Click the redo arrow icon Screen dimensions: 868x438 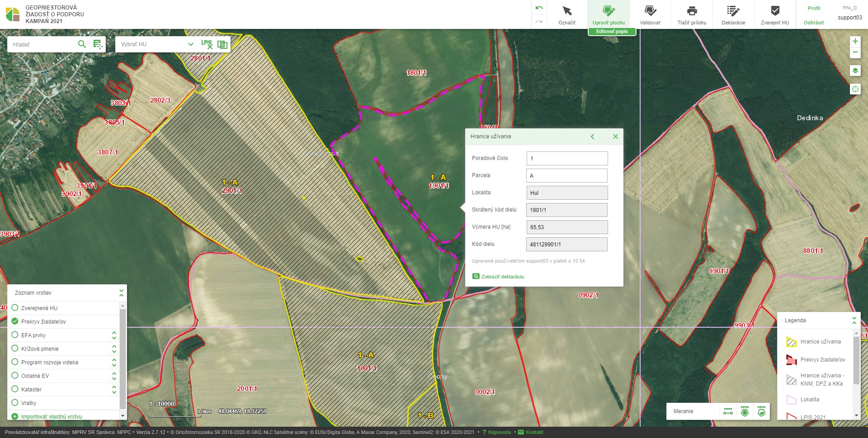point(539,21)
